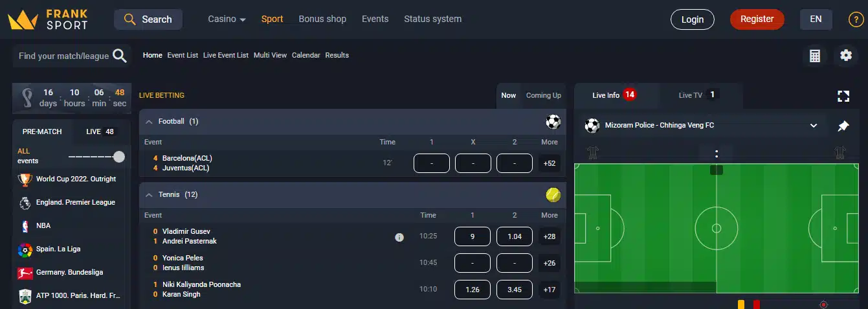Click the left team jersey icon
The image size is (868, 309).
tap(593, 153)
